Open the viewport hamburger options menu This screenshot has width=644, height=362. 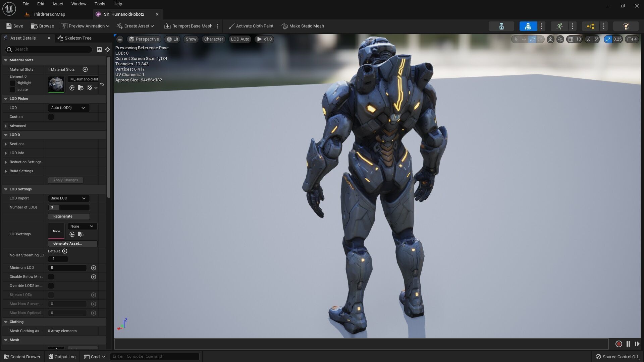click(x=120, y=39)
